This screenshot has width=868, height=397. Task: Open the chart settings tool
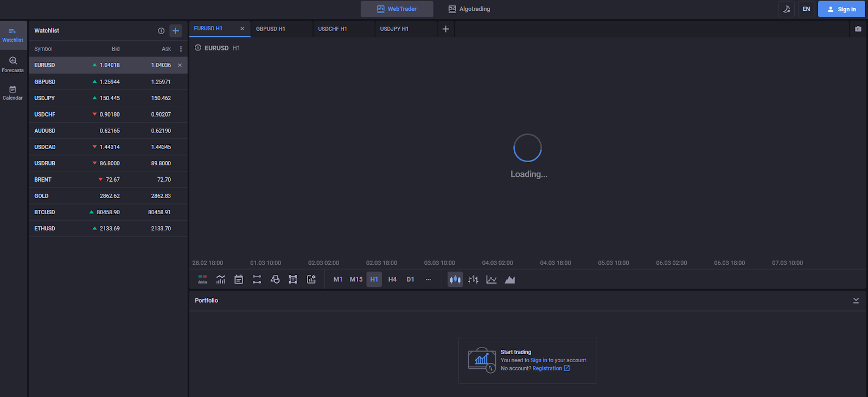coord(311,279)
